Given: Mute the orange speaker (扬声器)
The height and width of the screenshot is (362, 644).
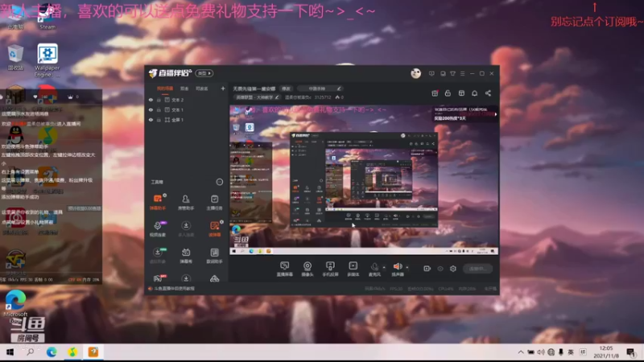Looking at the screenshot, I should [x=397, y=268].
